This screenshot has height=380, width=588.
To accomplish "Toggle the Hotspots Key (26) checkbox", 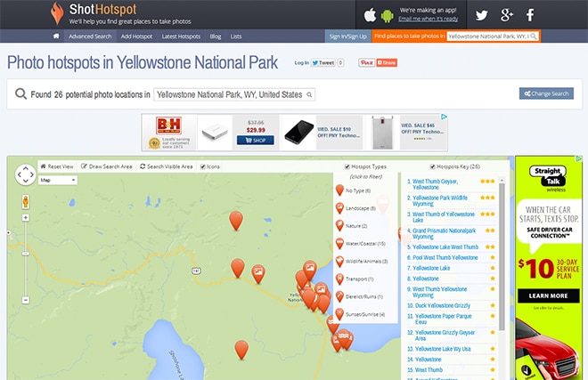I will click(x=432, y=166).
